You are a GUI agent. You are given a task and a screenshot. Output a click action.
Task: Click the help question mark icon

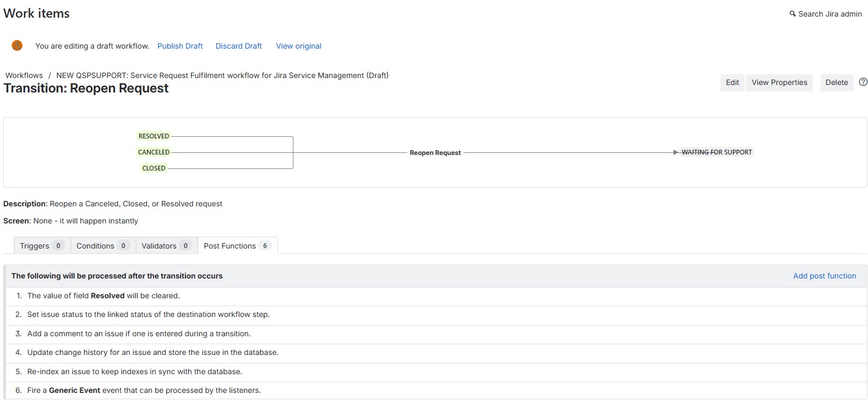pyautogui.click(x=863, y=82)
